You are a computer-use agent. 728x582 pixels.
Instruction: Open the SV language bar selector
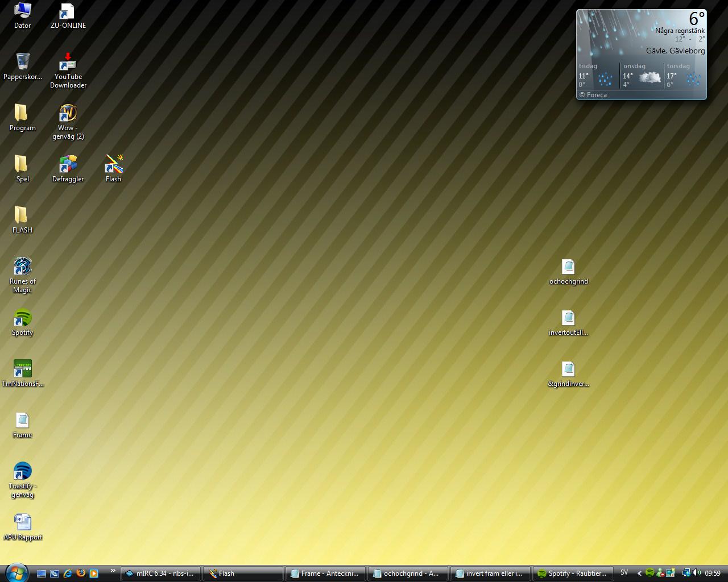pyautogui.click(x=624, y=573)
